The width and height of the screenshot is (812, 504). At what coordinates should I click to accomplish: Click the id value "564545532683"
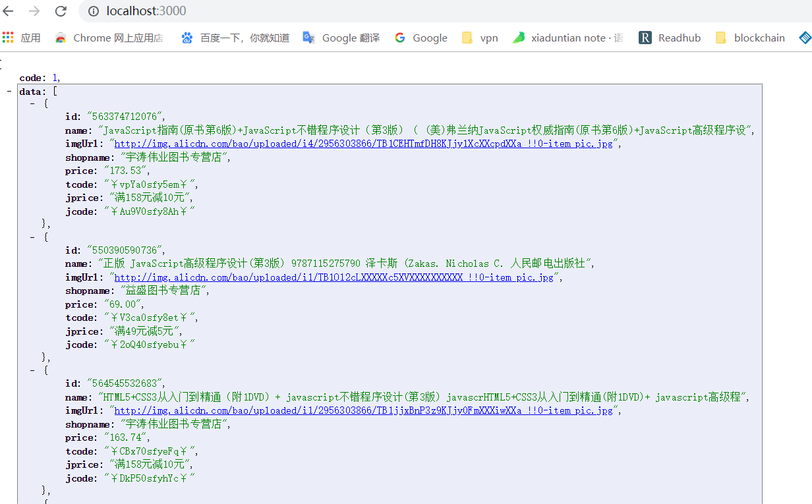click(125, 383)
